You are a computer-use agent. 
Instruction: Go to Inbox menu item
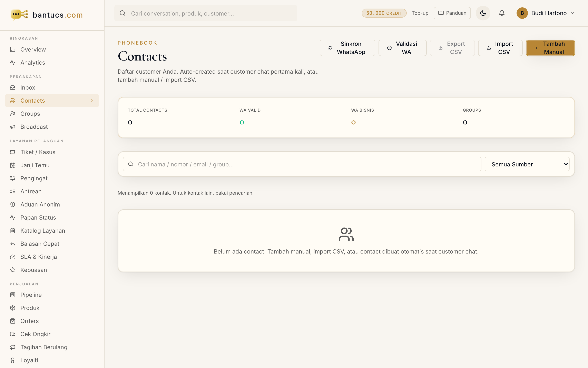[52, 87]
